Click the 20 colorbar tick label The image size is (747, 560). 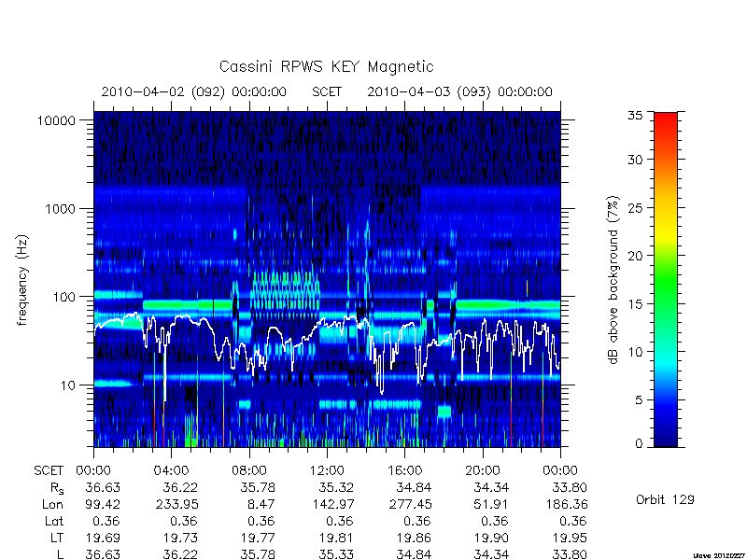point(635,256)
